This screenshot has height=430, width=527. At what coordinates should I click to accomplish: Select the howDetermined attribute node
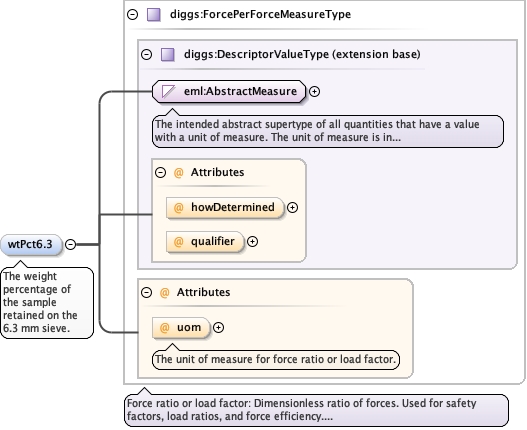pos(225,207)
